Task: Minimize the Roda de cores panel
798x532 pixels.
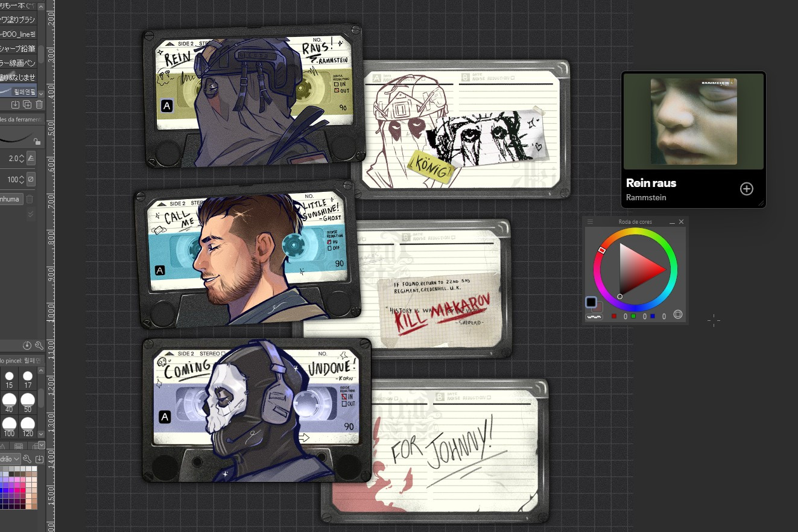Action: (672, 222)
